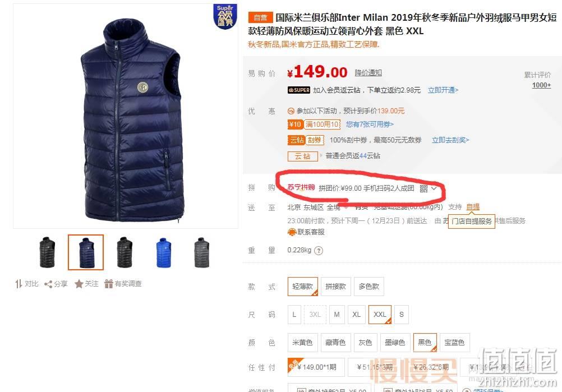
Task: Click 立即开通 membership link
Action: [x=443, y=90]
